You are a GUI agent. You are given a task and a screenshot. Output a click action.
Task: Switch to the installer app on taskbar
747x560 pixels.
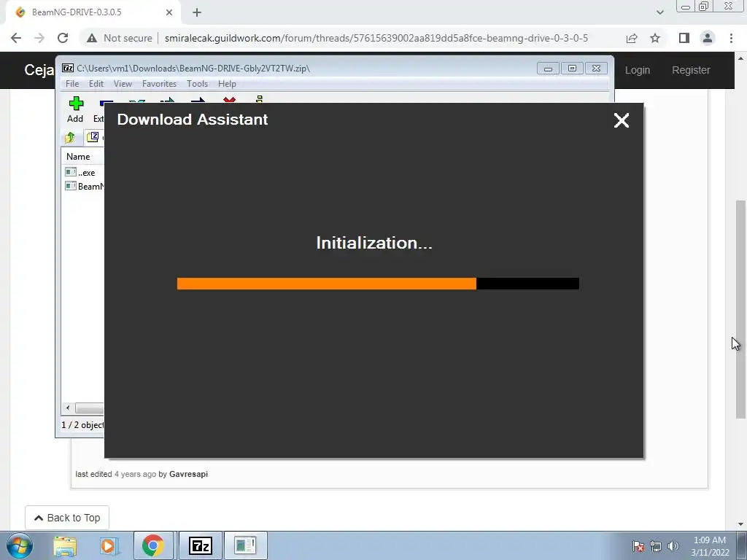pyautogui.click(x=245, y=545)
